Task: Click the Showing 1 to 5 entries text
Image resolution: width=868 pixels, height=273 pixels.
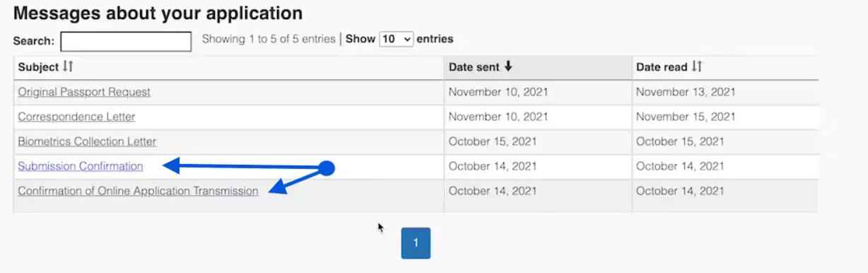Action: point(269,39)
